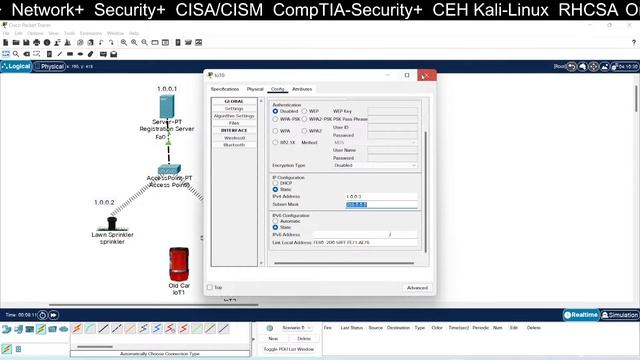Click the config panel horizontal scrollbar
This screenshot has width=640, height=360.
tap(344, 263)
